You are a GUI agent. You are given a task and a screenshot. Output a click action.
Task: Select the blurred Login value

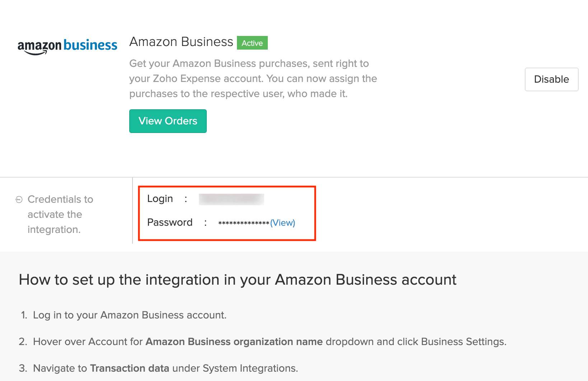coord(231,199)
